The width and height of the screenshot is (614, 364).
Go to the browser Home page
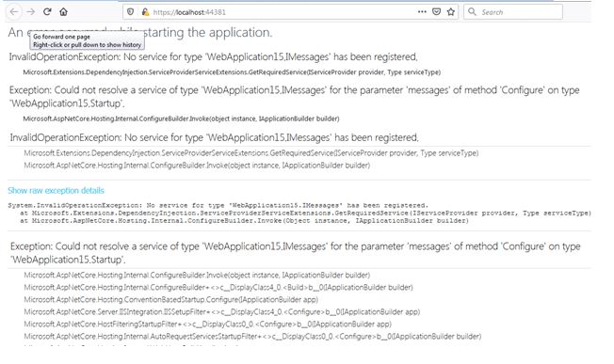click(x=63, y=11)
